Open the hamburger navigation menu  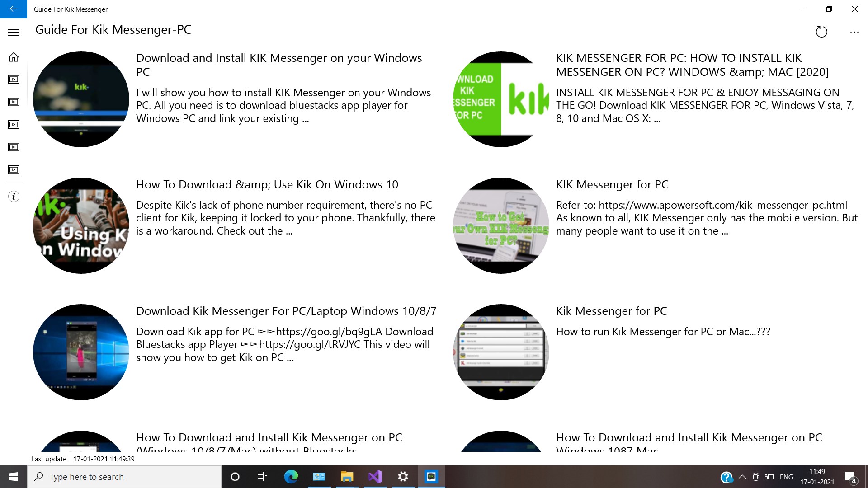[x=14, y=32]
